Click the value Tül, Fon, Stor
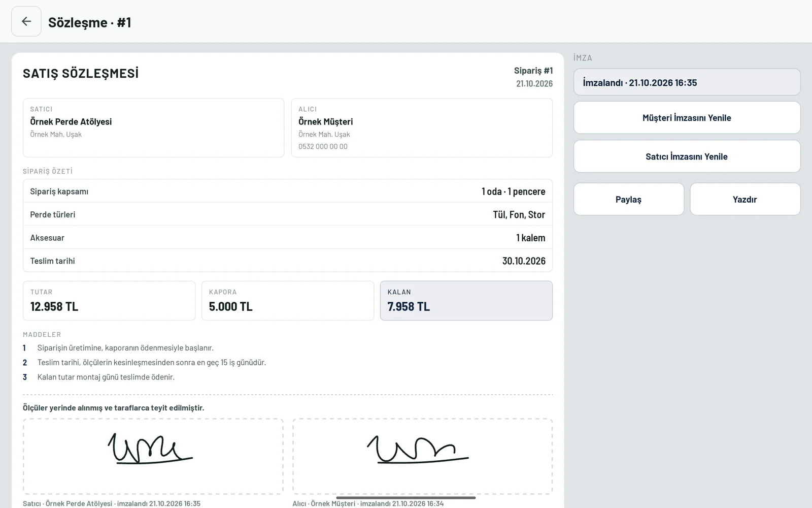The image size is (812, 508). click(519, 214)
